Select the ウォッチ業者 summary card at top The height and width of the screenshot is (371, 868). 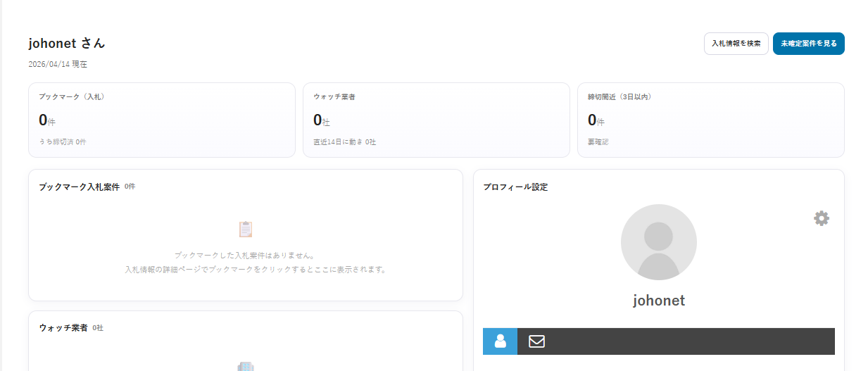pos(436,120)
